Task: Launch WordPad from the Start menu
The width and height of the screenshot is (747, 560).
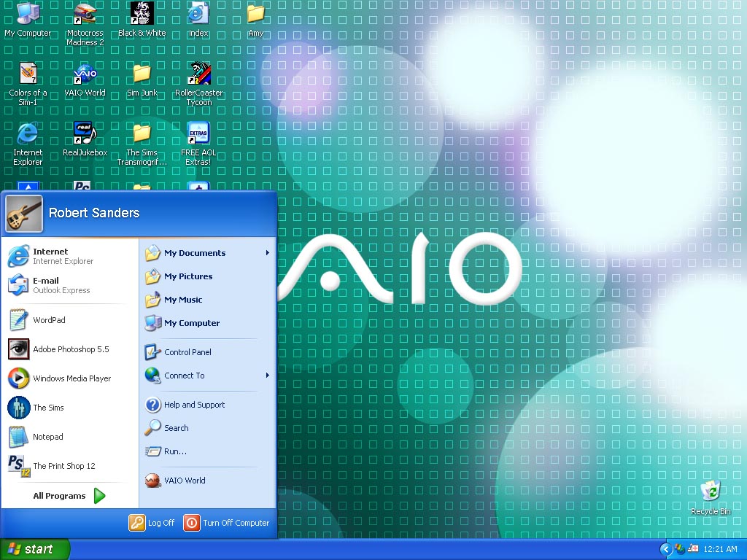Action: (x=69, y=320)
